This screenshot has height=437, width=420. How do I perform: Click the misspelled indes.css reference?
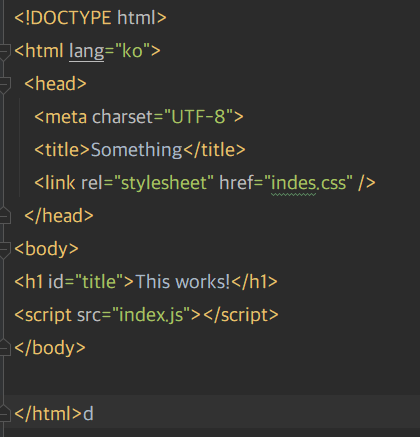coord(308,183)
